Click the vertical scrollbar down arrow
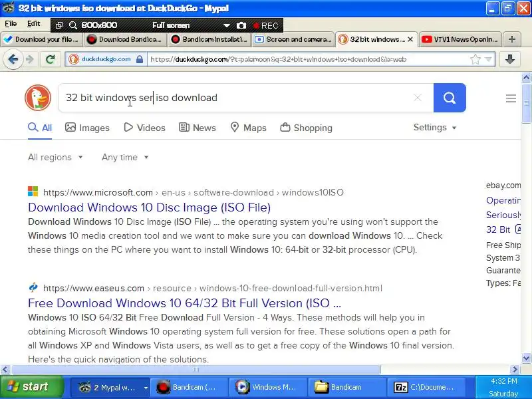This screenshot has width=532, height=399. point(526,358)
